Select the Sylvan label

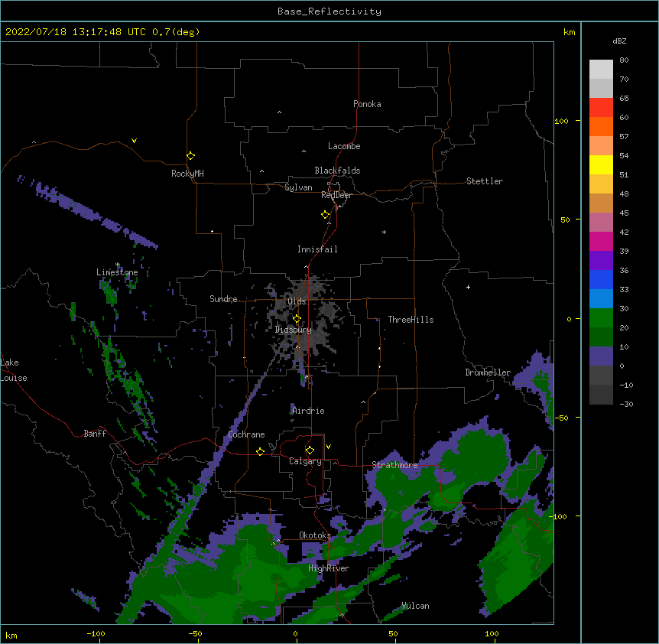pyautogui.click(x=298, y=187)
